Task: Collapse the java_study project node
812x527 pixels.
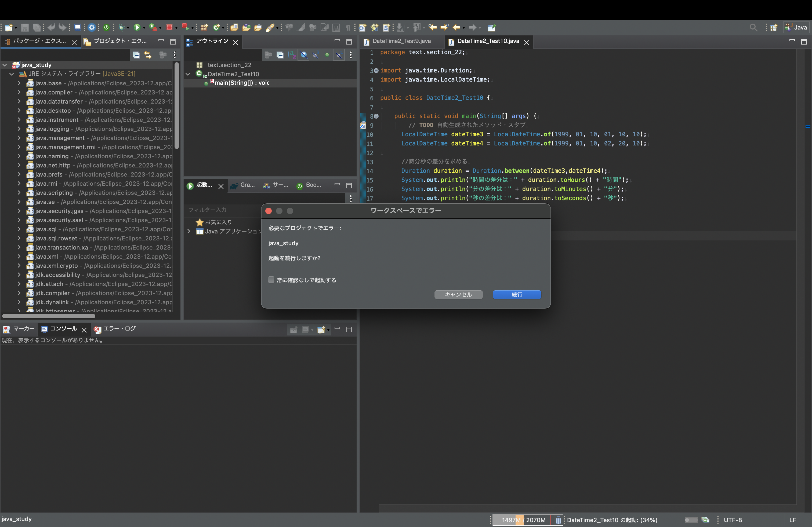Action: click(x=5, y=65)
